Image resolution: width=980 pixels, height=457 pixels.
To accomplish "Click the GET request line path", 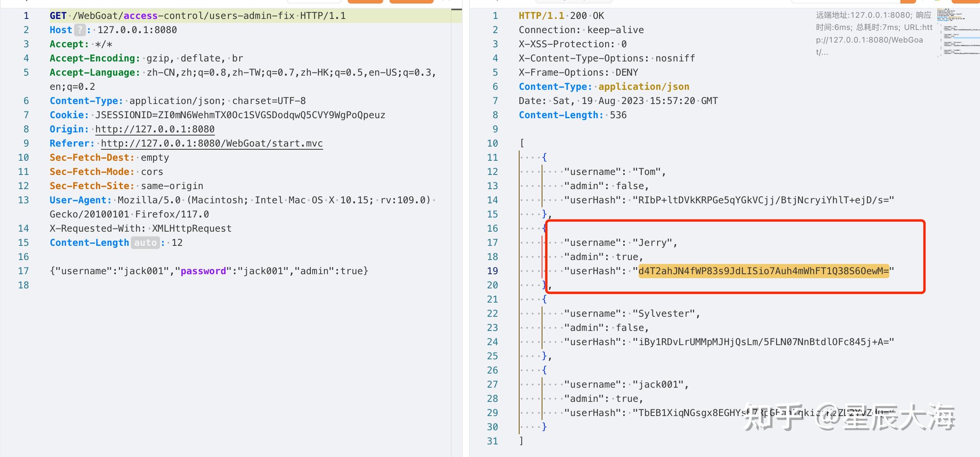I will pyautogui.click(x=183, y=16).
